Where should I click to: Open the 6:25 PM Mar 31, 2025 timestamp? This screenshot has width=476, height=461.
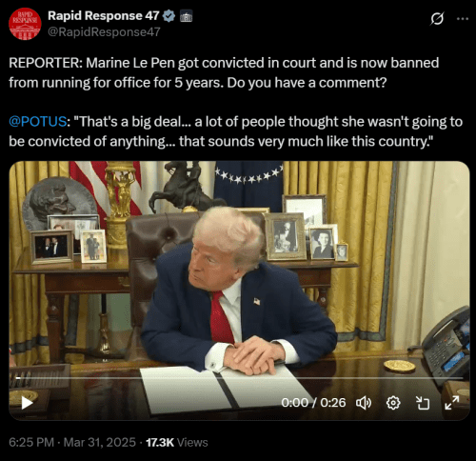click(x=72, y=442)
